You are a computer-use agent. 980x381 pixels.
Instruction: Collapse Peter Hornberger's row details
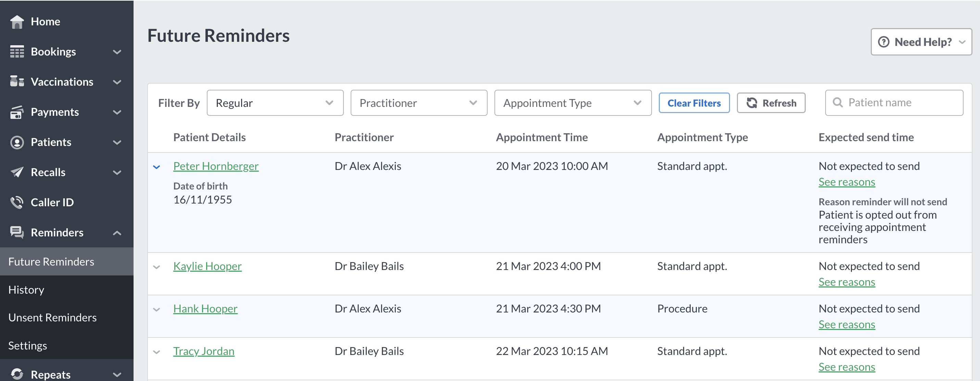tap(157, 167)
